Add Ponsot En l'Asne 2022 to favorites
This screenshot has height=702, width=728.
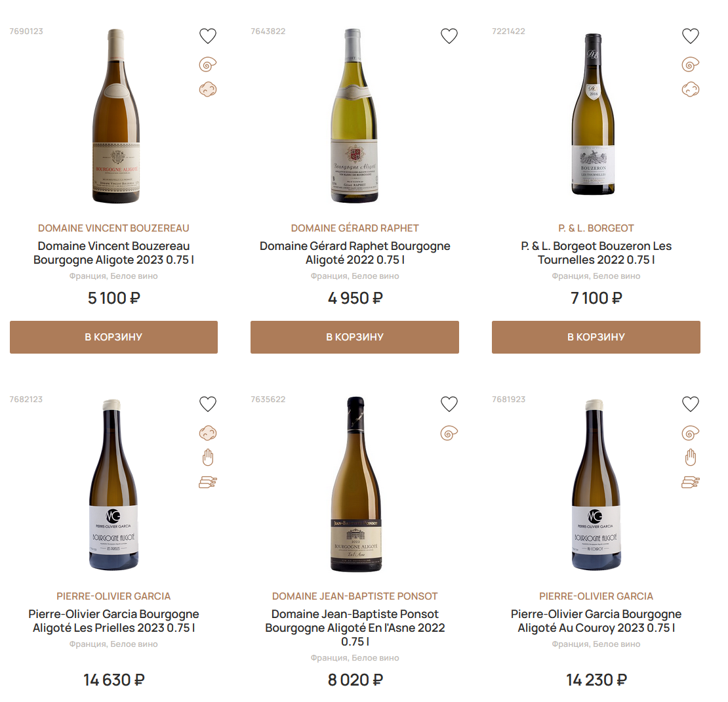449,404
